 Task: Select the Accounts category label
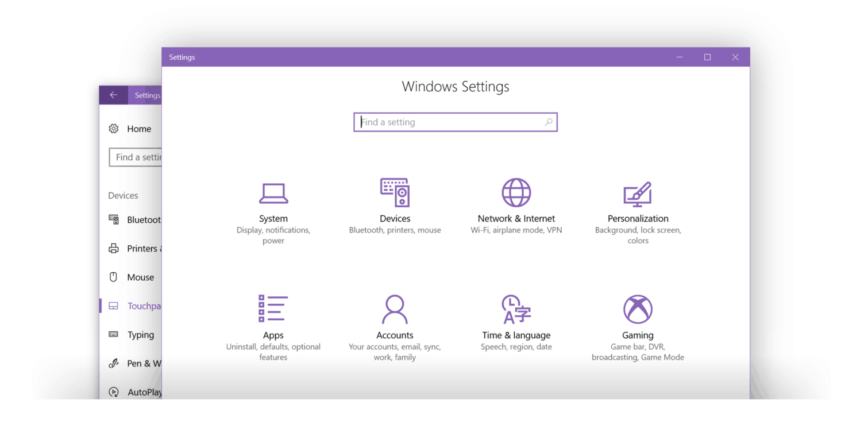click(x=395, y=335)
